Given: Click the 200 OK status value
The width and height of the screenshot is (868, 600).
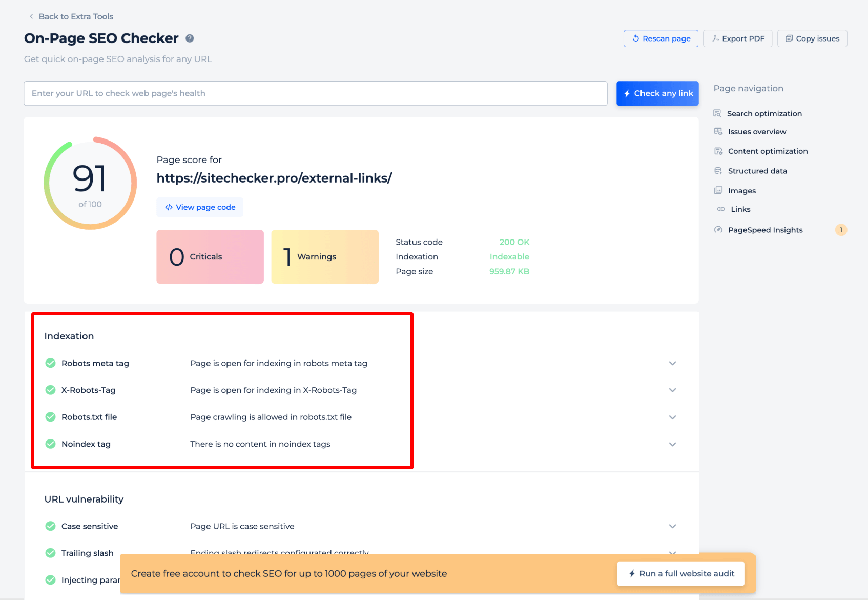Looking at the screenshot, I should (514, 242).
